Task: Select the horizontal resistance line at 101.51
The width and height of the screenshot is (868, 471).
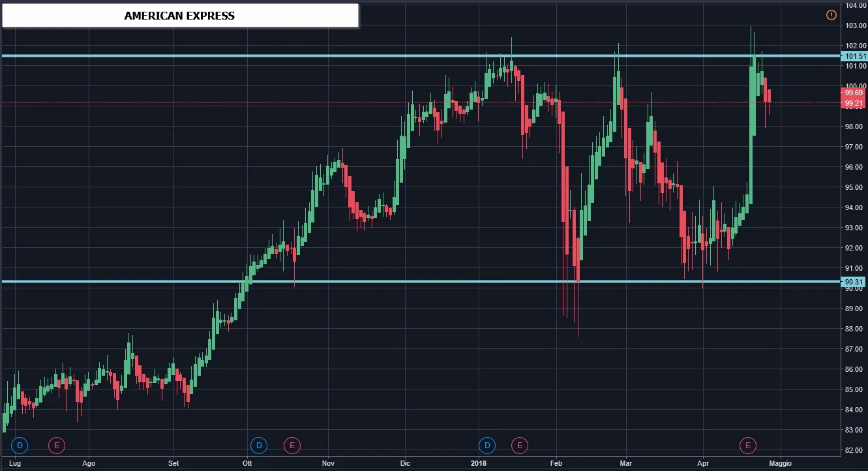Action: tap(421, 56)
